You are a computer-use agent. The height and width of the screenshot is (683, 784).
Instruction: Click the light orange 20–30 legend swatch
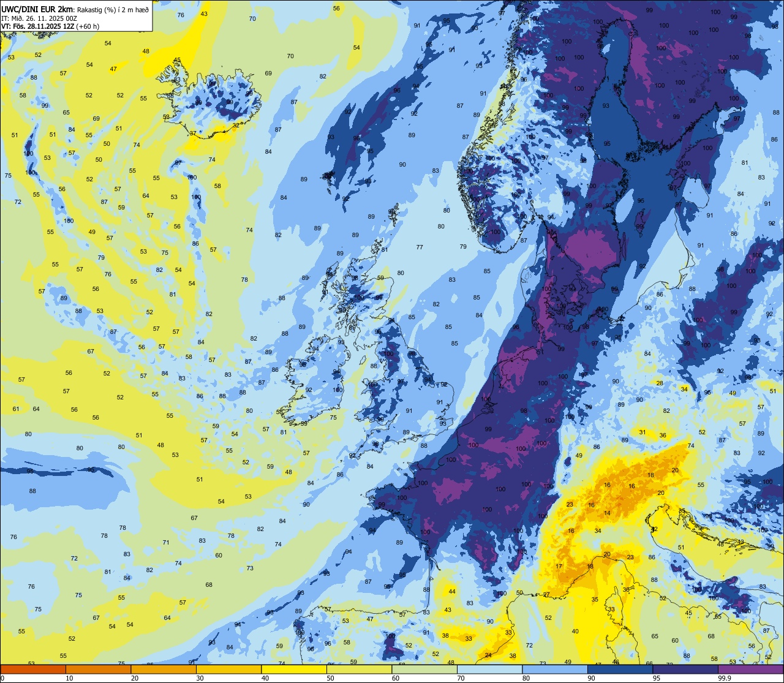164,670
